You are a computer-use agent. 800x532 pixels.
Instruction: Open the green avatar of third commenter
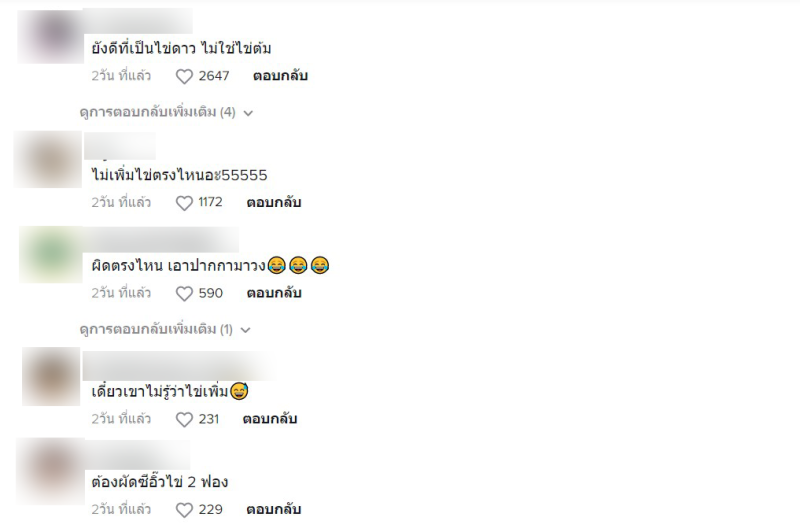51,255
